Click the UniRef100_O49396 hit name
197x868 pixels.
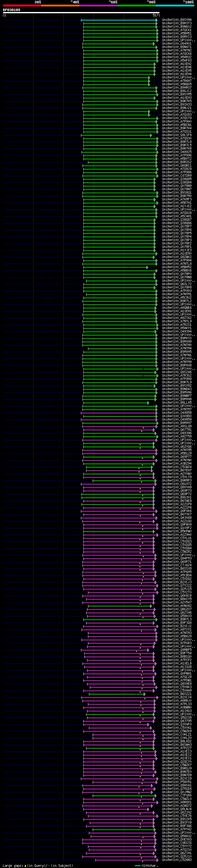(177, 433)
